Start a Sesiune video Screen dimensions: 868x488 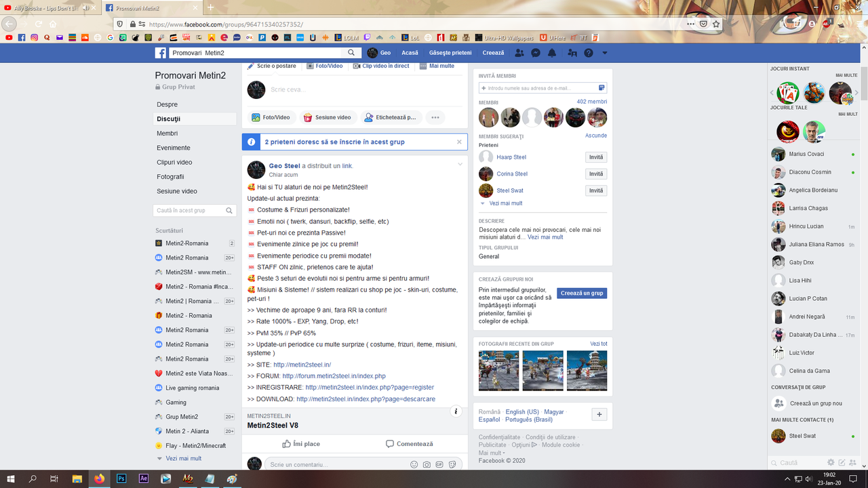tap(328, 117)
